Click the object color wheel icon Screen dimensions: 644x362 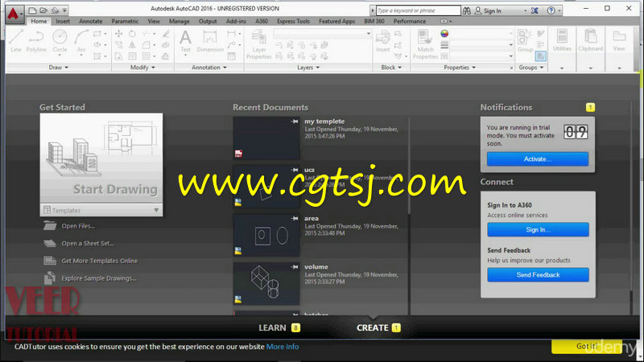[444, 34]
